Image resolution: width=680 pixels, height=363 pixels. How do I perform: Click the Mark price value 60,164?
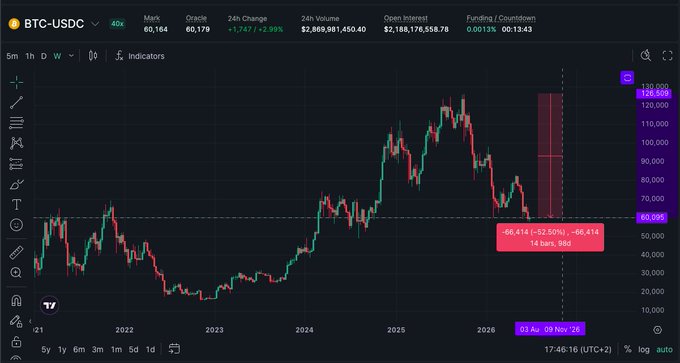pos(156,30)
